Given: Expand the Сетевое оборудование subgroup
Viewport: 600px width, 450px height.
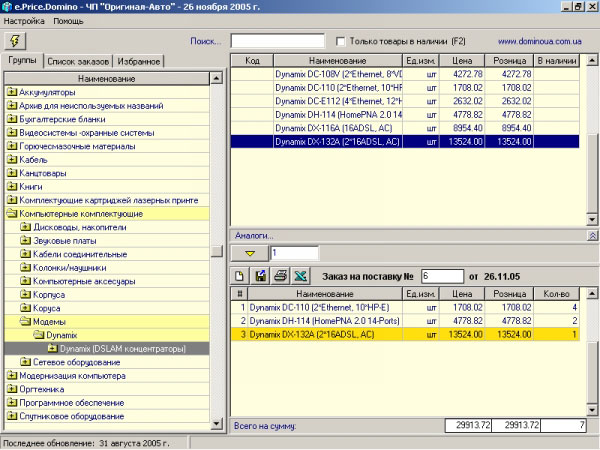Looking at the screenshot, I should (x=26, y=362).
